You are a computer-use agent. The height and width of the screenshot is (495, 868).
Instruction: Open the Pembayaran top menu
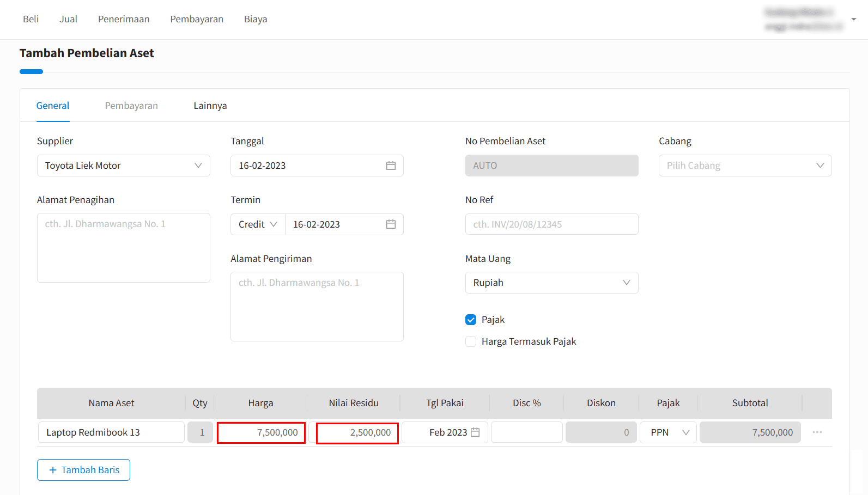[x=197, y=19]
